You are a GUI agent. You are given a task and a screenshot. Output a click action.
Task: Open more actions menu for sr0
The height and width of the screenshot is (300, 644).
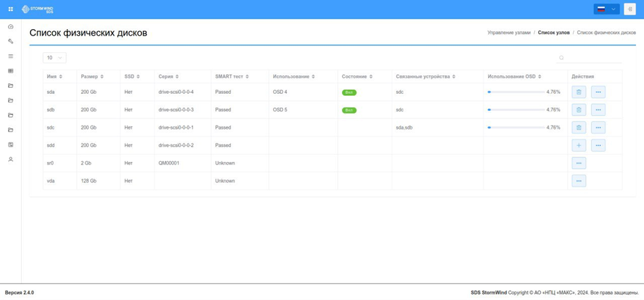(579, 163)
